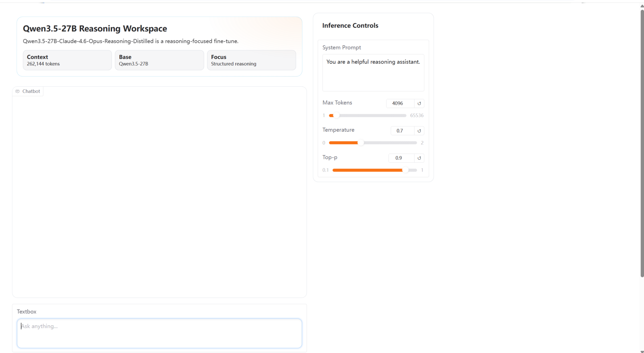
Task: Reset the Max Tokens value
Action: (419, 103)
